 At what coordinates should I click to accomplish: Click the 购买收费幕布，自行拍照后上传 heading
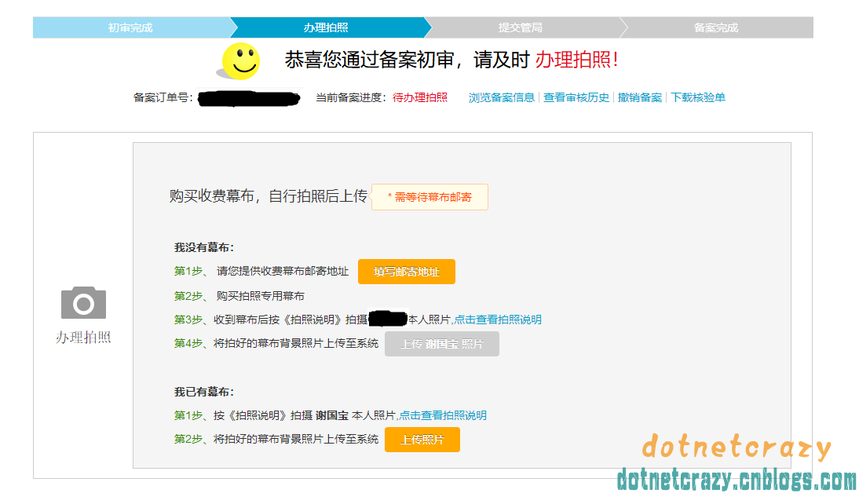(268, 195)
